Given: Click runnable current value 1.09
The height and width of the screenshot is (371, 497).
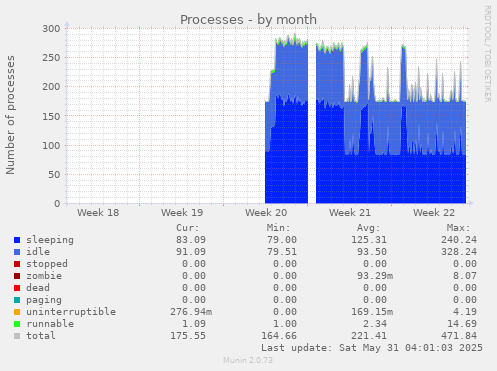Looking at the screenshot, I should 194,324.
